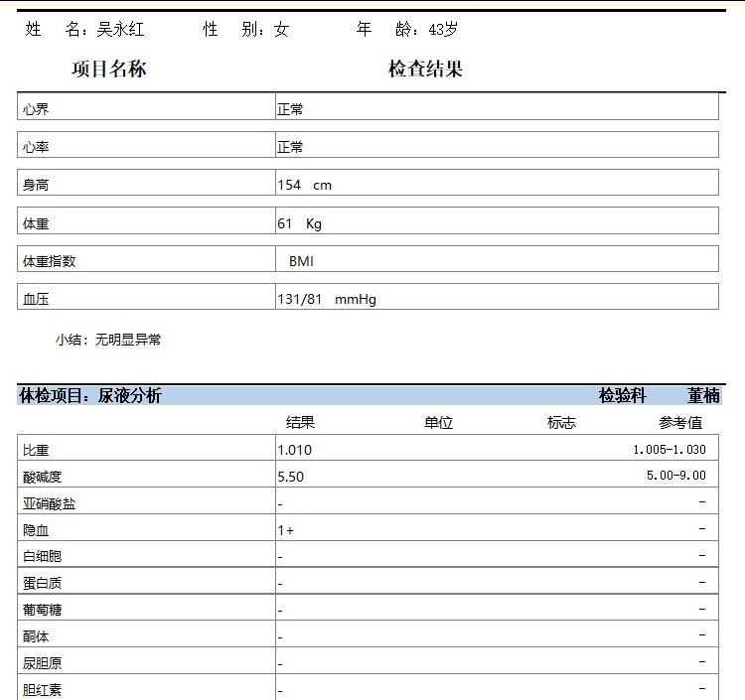
Task: Select the weight value 61 Kg
Action: click(299, 223)
